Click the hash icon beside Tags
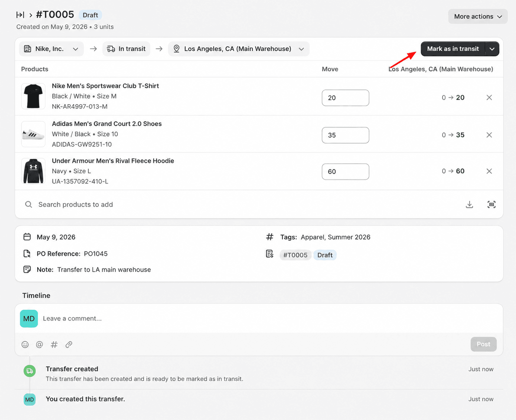The image size is (516, 420). 270,237
